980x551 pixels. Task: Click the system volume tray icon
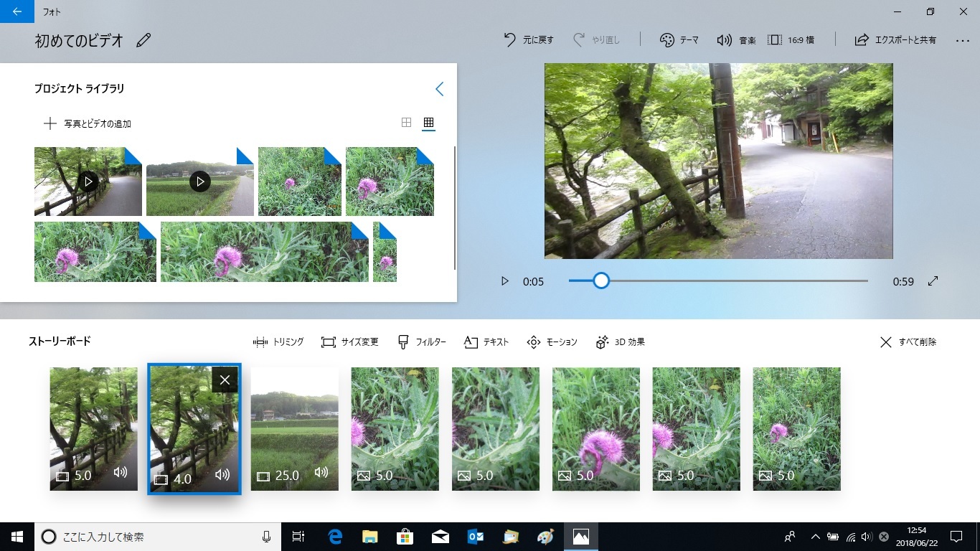click(867, 537)
